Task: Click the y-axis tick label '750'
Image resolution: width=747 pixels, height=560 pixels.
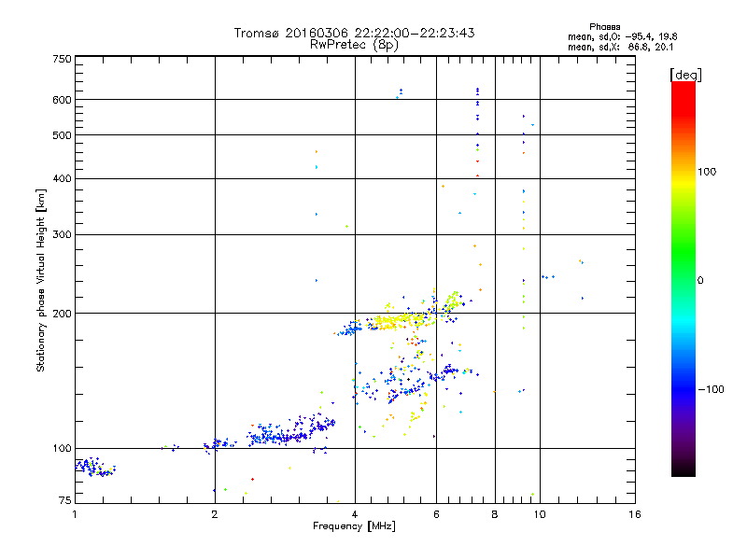Action: click(x=62, y=59)
